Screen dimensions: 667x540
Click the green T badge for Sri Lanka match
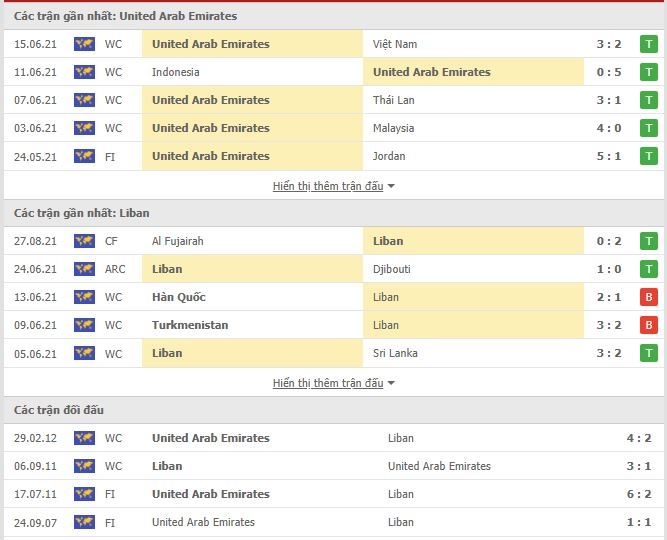pyautogui.click(x=649, y=353)
